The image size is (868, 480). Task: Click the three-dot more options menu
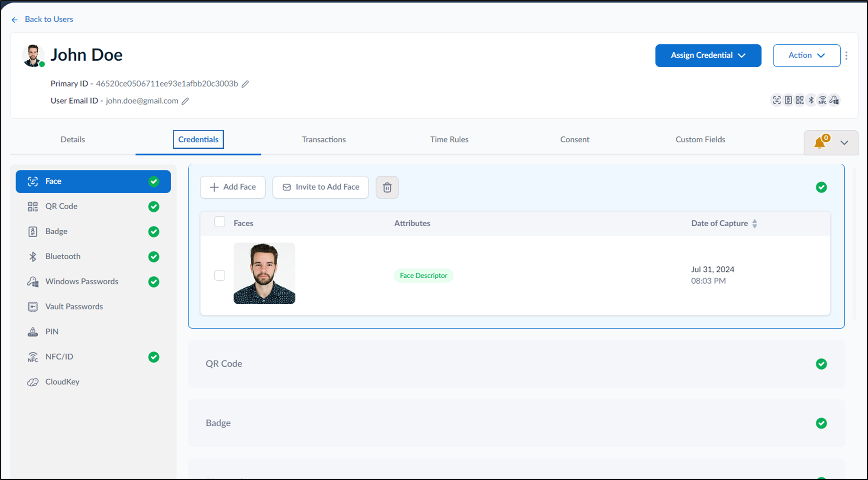tap(846, 55)
